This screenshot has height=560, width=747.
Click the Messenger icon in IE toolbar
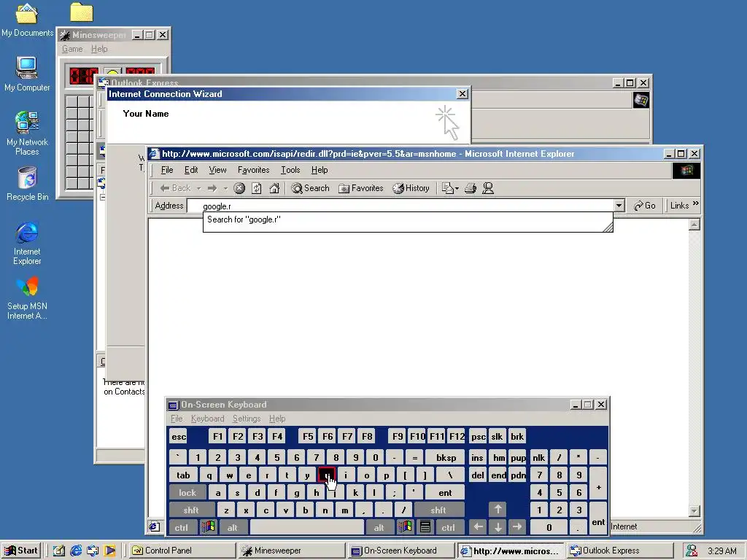point(488,188)
